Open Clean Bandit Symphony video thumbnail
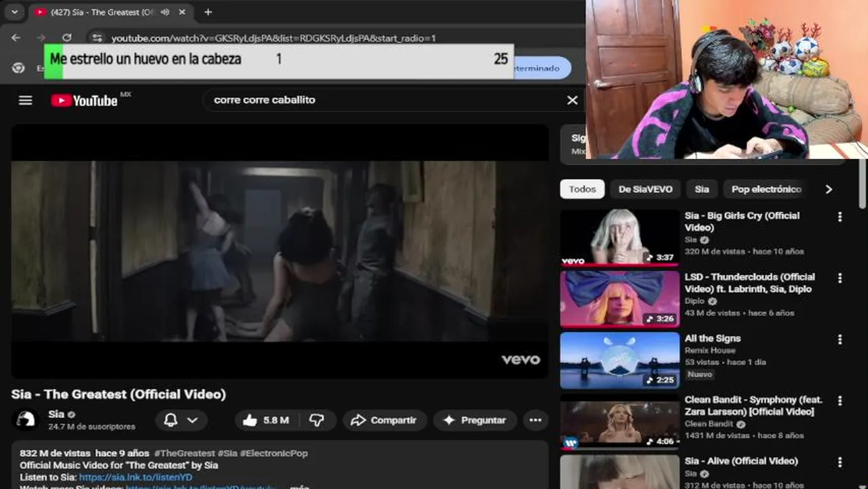The image size is (868, 489). 619,422
